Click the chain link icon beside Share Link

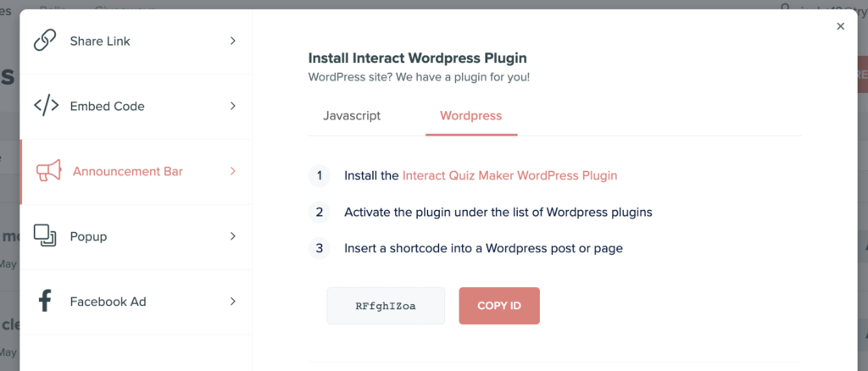pyautogui.click(x=45, y=41)
